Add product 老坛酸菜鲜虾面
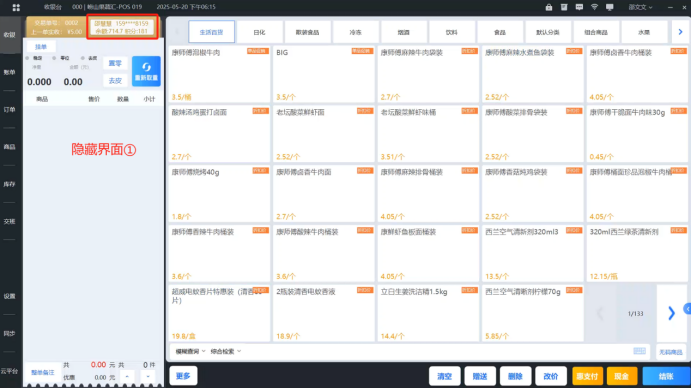This screenshot has width=692, height=388. (323, 134)
